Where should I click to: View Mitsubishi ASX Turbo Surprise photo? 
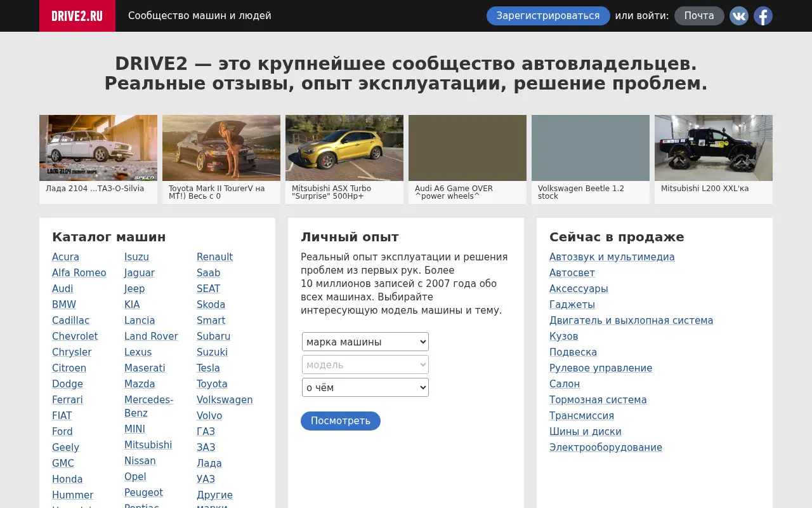click(x=344, y=148)
